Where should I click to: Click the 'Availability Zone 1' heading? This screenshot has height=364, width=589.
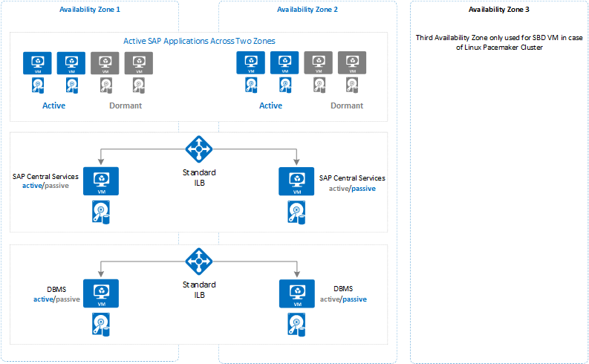[x=90, y=10]
